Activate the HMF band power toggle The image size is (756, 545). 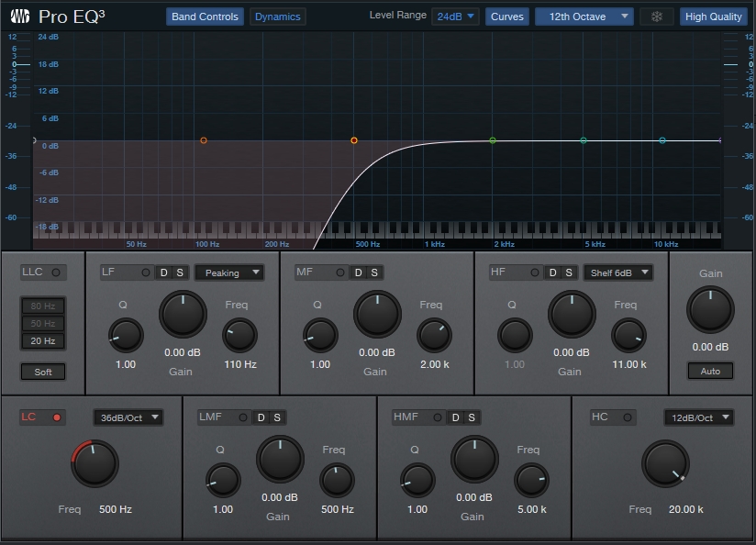[438, 417]
